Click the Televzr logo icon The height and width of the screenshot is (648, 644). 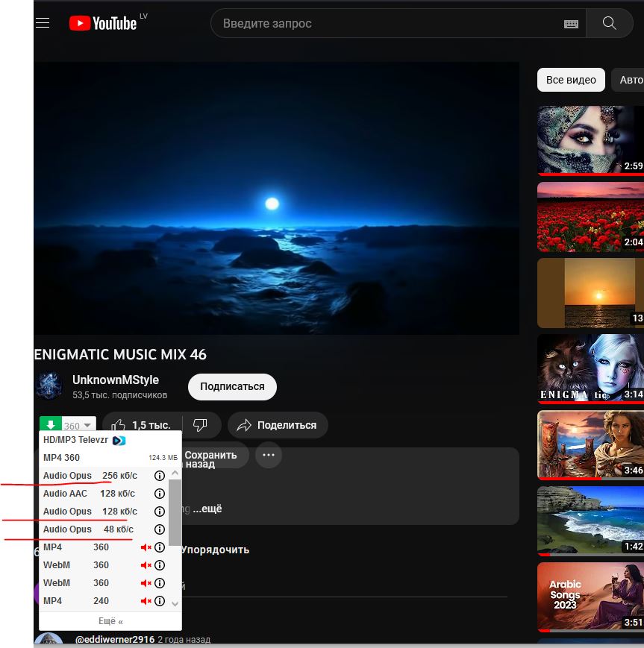pyautogui.click(x=119, y=441)
